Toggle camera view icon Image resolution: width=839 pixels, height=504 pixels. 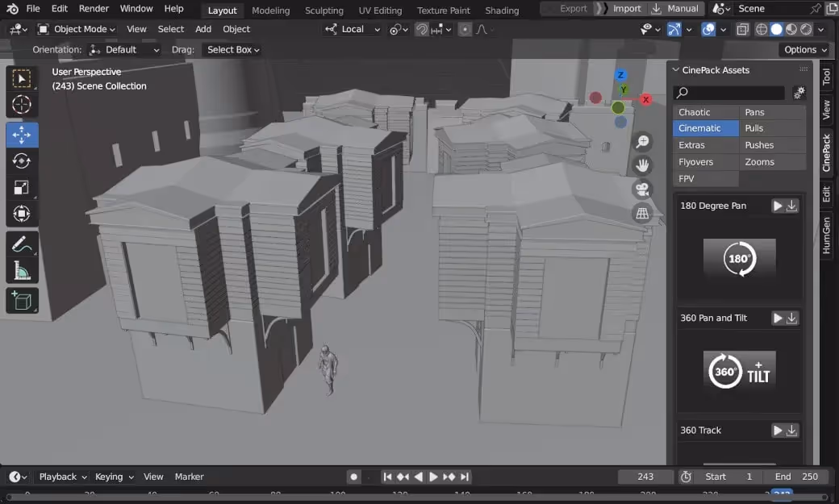coord(642,190)
